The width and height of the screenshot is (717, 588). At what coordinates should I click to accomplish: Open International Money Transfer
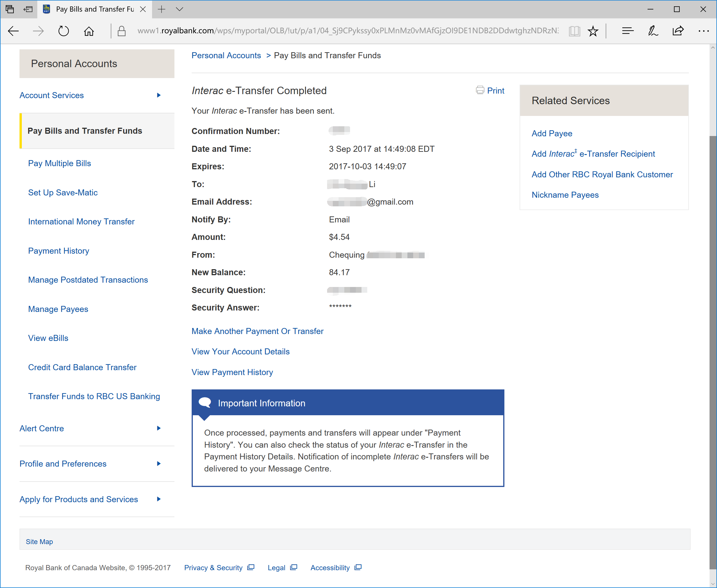81,222
